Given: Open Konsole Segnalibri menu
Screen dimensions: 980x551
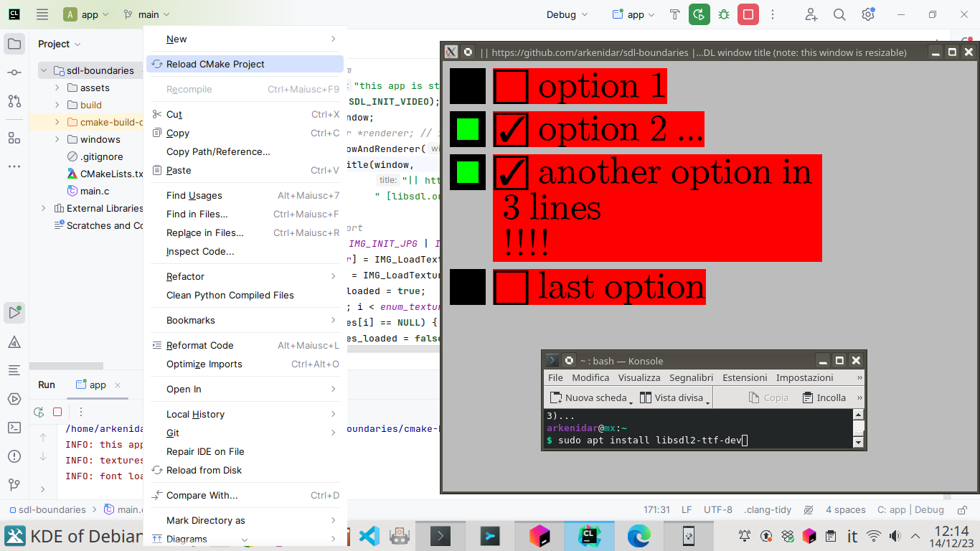Looking at the screenshot, I should pyautogui.click(x=691, y=377).
